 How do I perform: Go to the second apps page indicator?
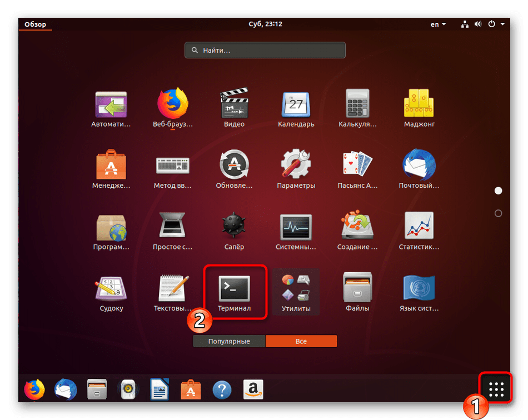click(x=498, y=213)
